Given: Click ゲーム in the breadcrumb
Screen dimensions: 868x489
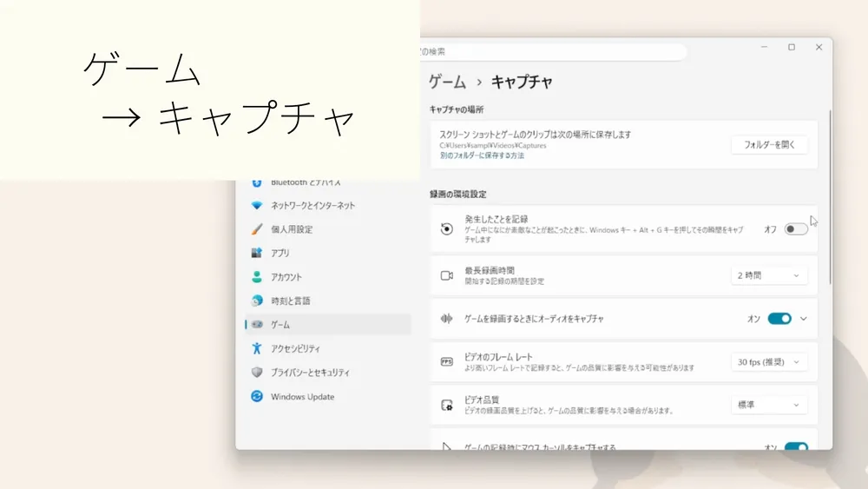Looking at the screenshot, I should (x=447, y=82).
